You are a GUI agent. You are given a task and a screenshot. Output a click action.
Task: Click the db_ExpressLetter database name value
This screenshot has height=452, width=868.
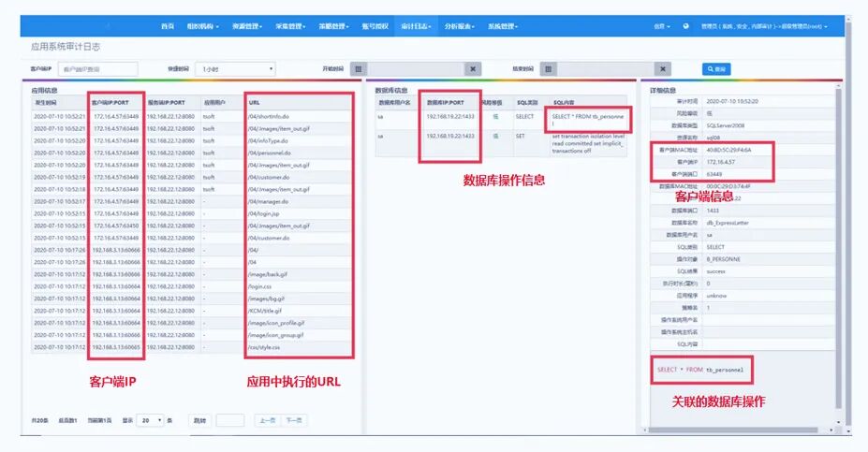[728, 223]
